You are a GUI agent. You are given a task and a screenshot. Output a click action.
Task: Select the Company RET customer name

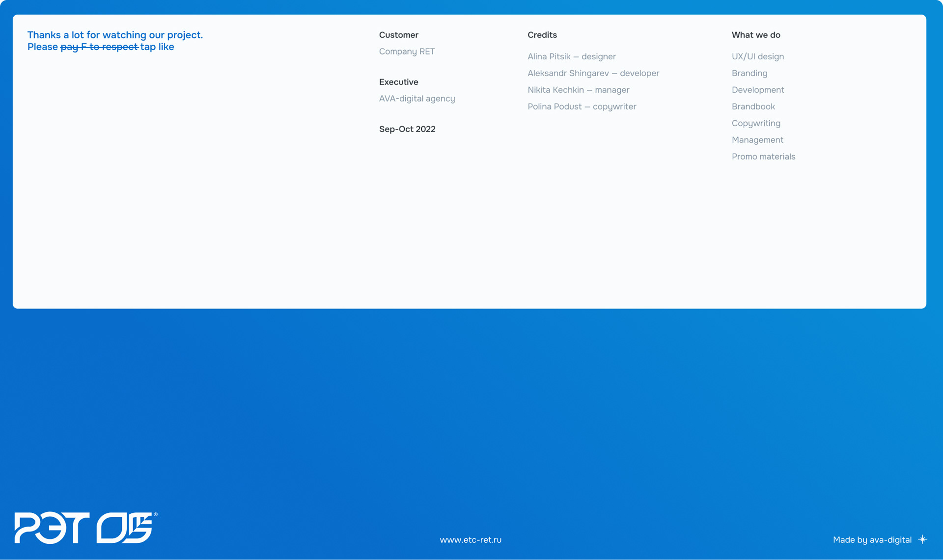pyautogui.click(x=407, y=52)
